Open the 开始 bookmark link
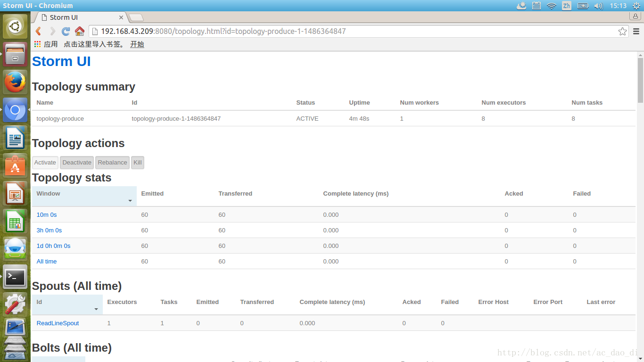Viewport: 644px width, 362px height. [137, 44]
